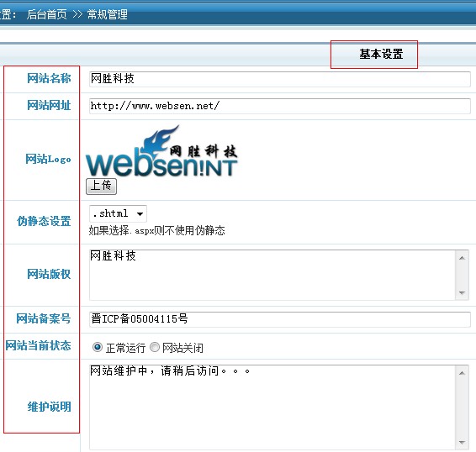The width and height of the screenshot is (476, 452).
Task: Click the 网站版权 textarea
Action: coord(279,275)
